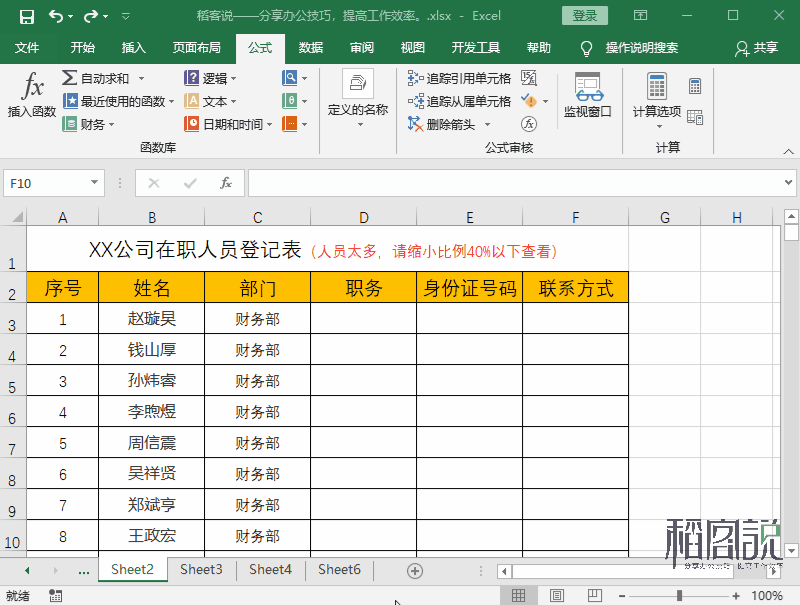This screenshot has width=800, height=605.
Task: Open Logical functions icon
Action: pyautogui.click(x=191, y=78)
